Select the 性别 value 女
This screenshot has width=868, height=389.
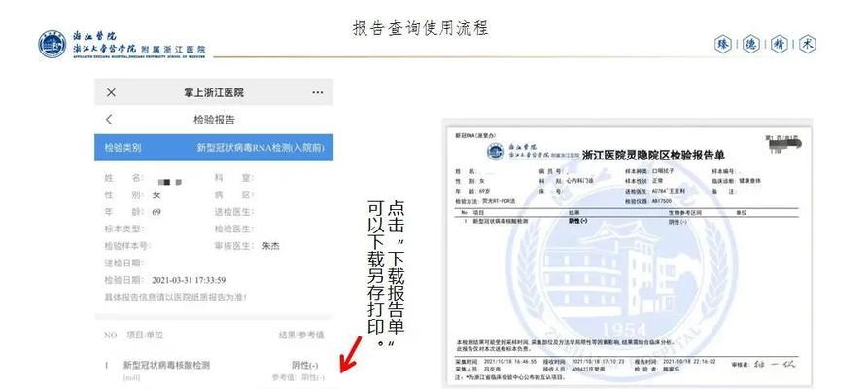click(156, 195)
